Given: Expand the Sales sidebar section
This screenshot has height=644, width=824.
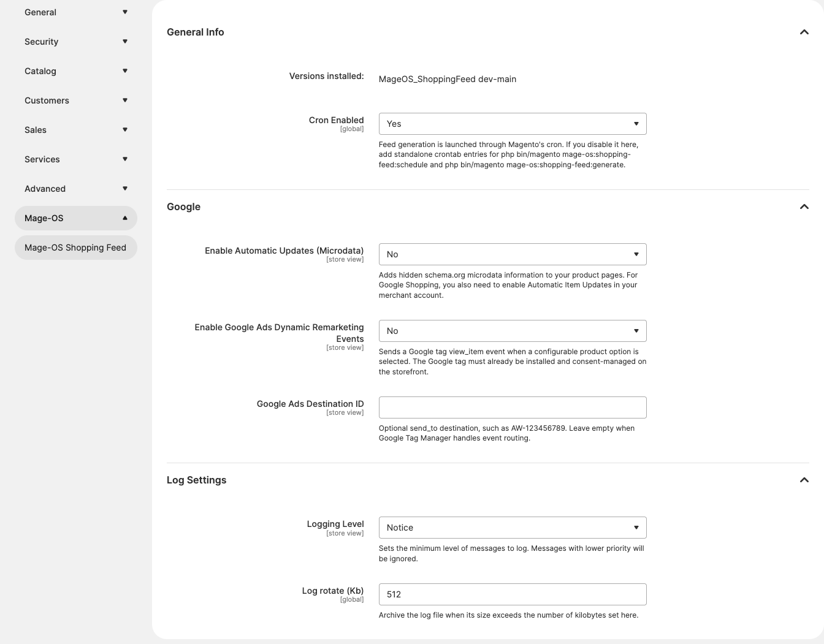Looking at the screenshot, I should pos(75,130).
